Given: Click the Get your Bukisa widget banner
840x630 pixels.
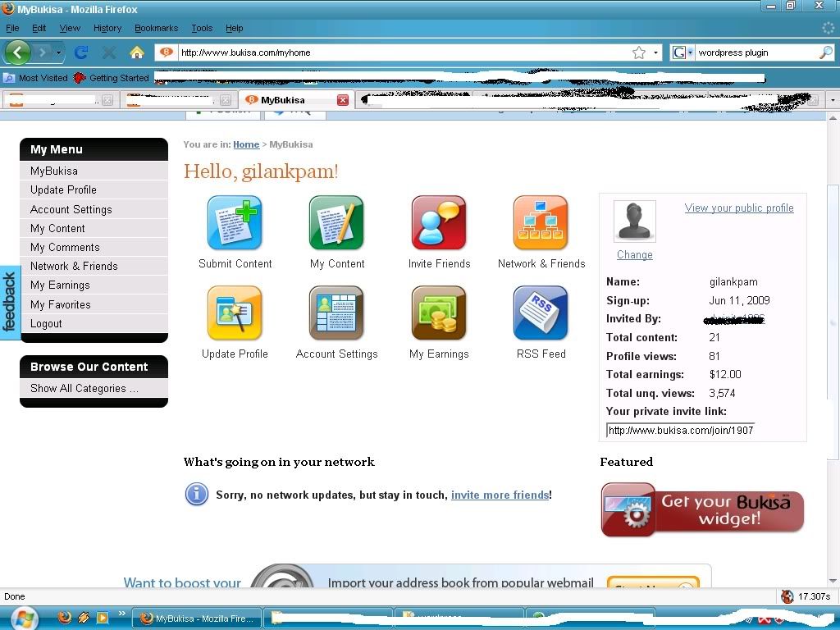Looking at the screenshot, I should (x=702, y=509).
